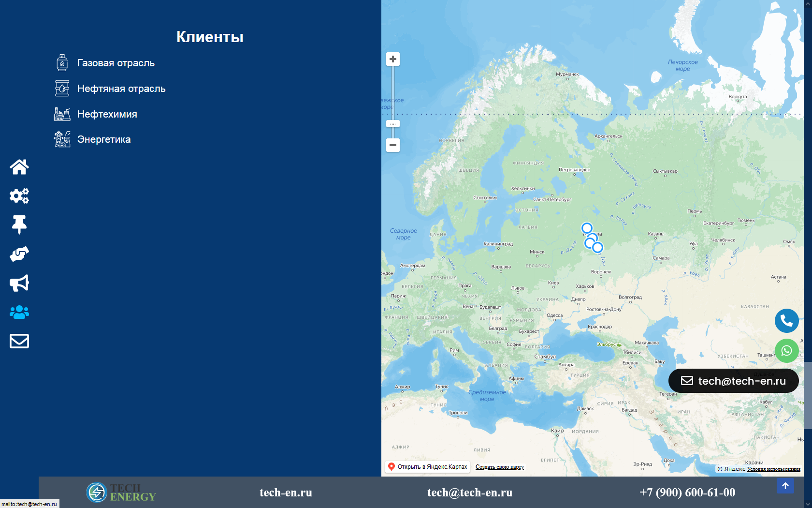Screen dimensions: 812x508
Task: Open contacts via the sidebar envelope icon
Action: 19,341
